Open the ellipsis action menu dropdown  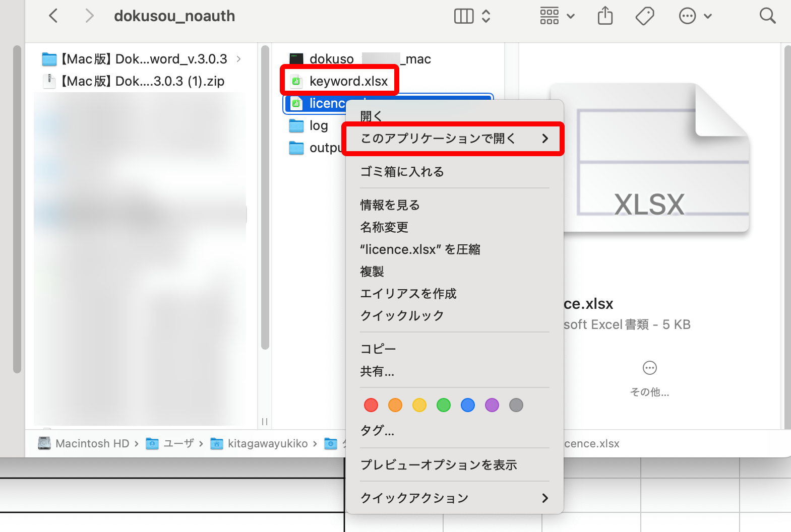[x=695, y=16]
